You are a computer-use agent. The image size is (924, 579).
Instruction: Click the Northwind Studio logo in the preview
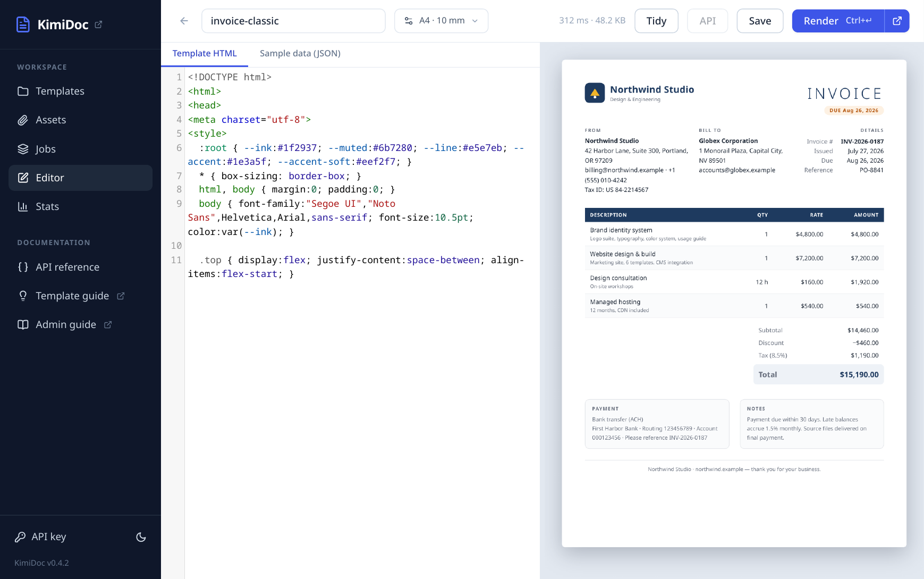tap(595, 93)
